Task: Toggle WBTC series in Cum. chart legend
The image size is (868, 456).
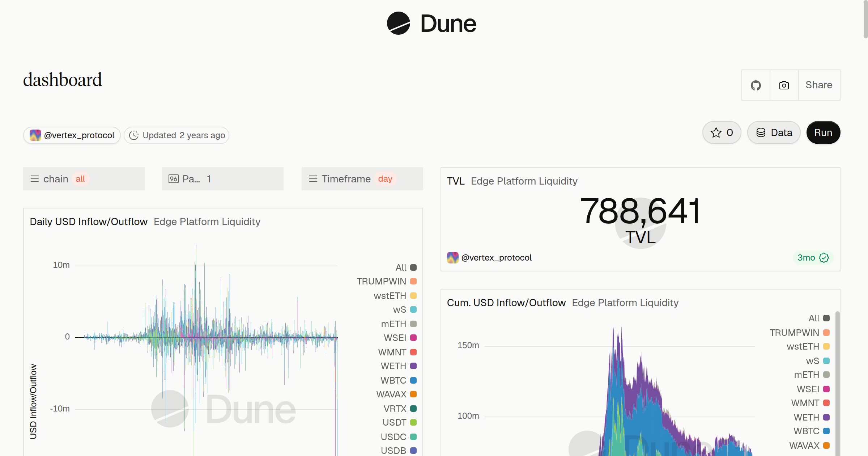Action: pos(812,431)
